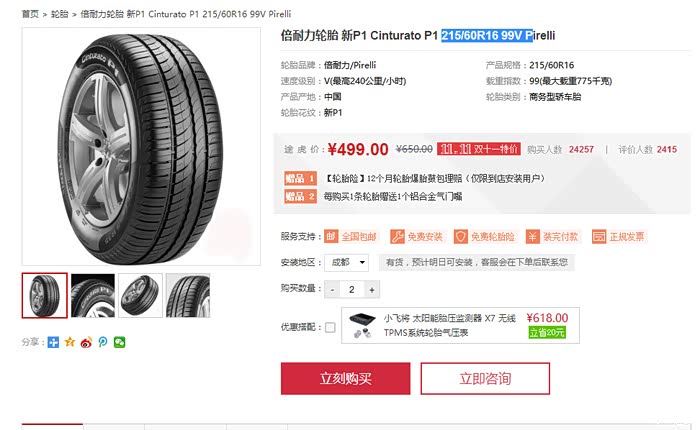Viewport: 700px width, 430px height.
Task: Go to 首页 in the breadcrumb
Action: pos(30,14)
